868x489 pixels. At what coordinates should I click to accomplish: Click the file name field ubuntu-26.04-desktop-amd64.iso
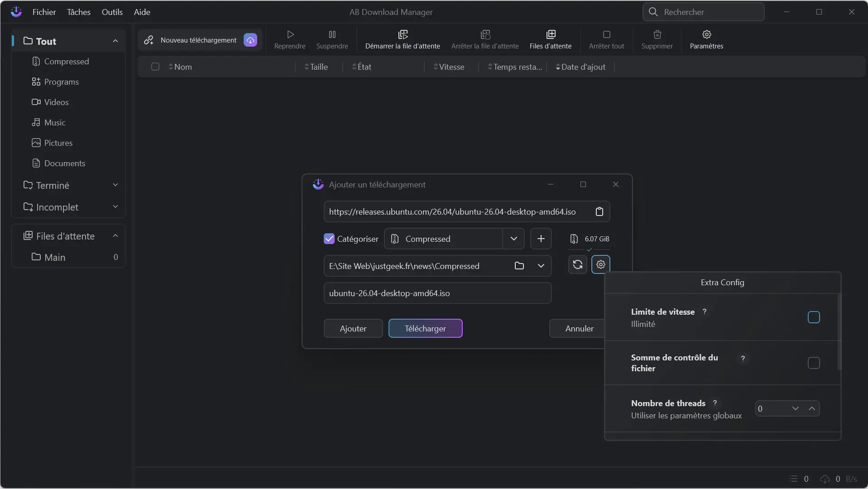point(437,293)
